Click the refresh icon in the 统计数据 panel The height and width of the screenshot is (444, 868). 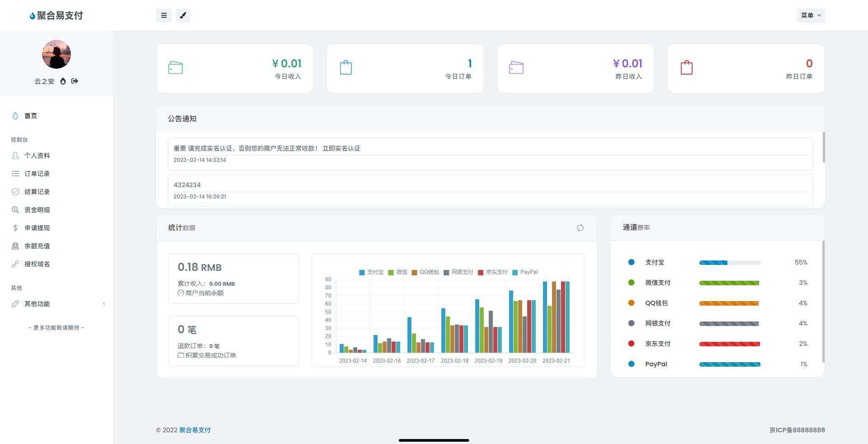tap(580, 228)
